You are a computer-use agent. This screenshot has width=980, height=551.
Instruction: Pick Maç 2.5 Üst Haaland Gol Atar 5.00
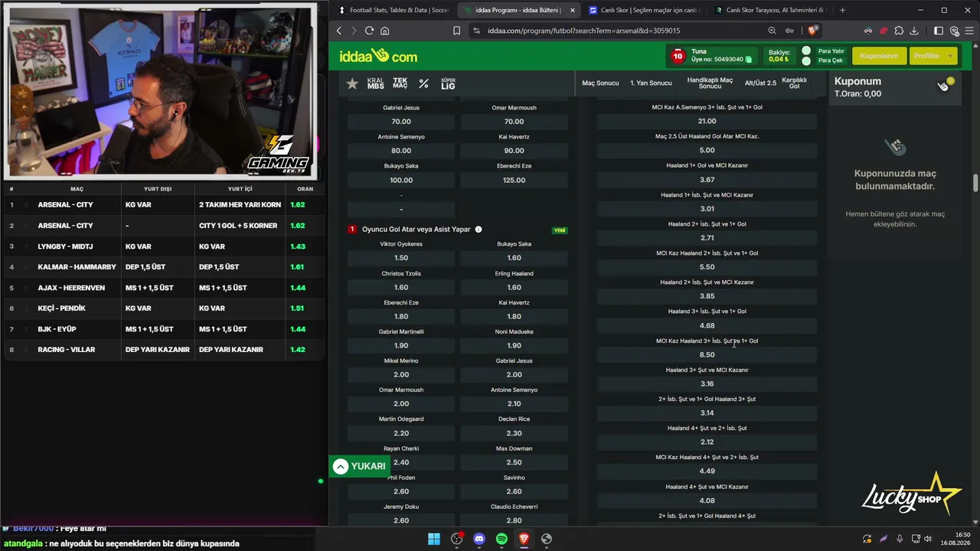point(707,150)
